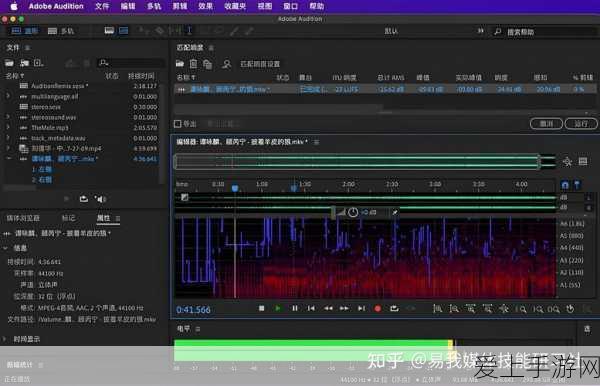Open the workspace overflow chevron menu
This screenshot has height=386, width=600.
[480, 31]
